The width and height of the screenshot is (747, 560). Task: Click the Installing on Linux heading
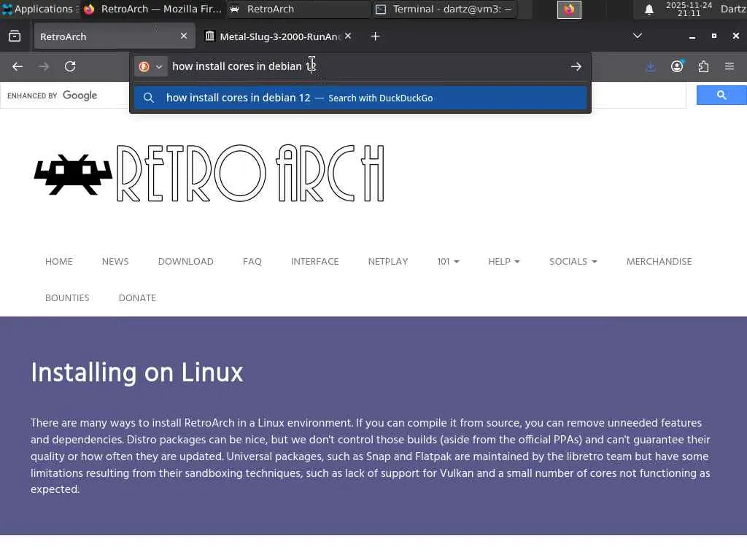[136, 373]
